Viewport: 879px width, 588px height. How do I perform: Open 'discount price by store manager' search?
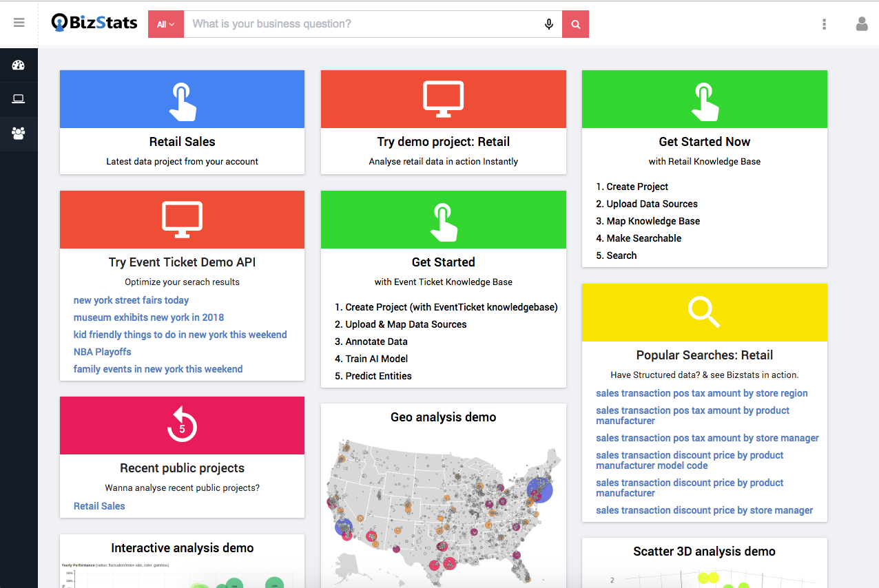pos(704,510)
